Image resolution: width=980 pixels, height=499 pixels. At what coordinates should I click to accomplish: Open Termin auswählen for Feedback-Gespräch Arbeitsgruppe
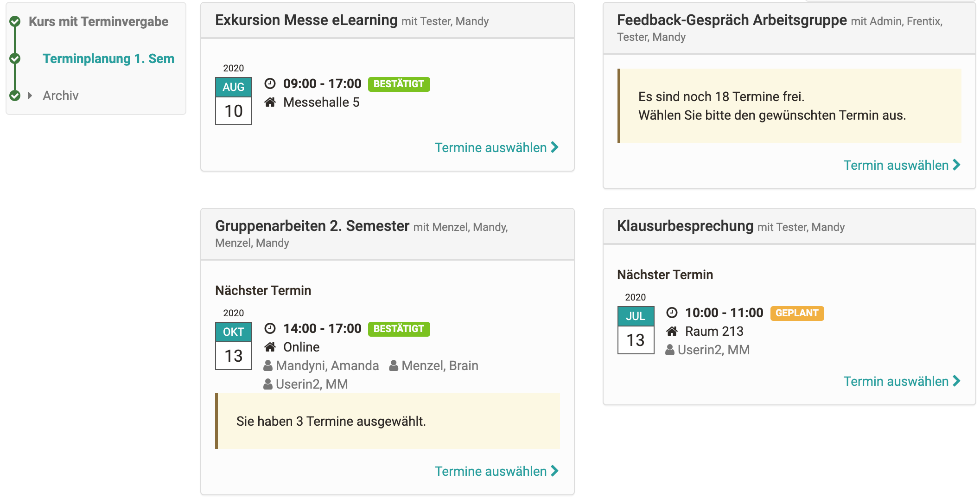[902, 165]
